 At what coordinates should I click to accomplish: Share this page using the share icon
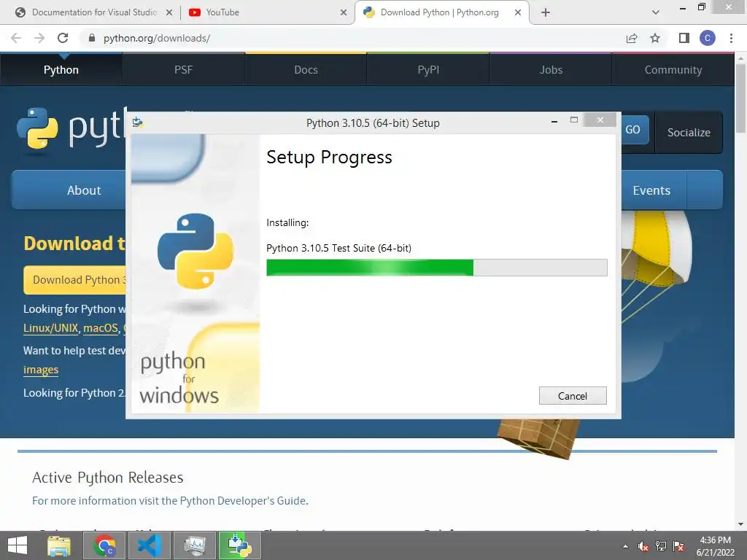632,38
